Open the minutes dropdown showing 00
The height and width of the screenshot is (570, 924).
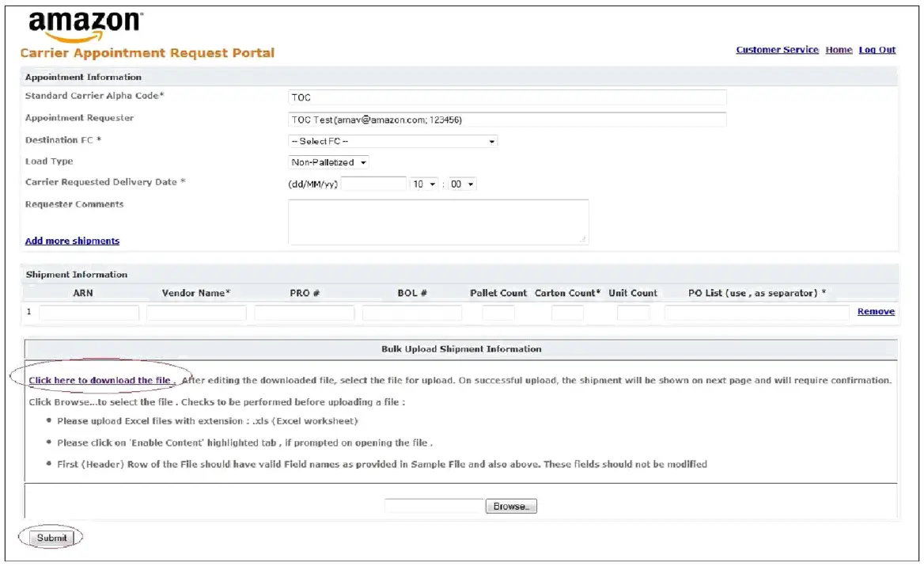[x=463, y=183]
